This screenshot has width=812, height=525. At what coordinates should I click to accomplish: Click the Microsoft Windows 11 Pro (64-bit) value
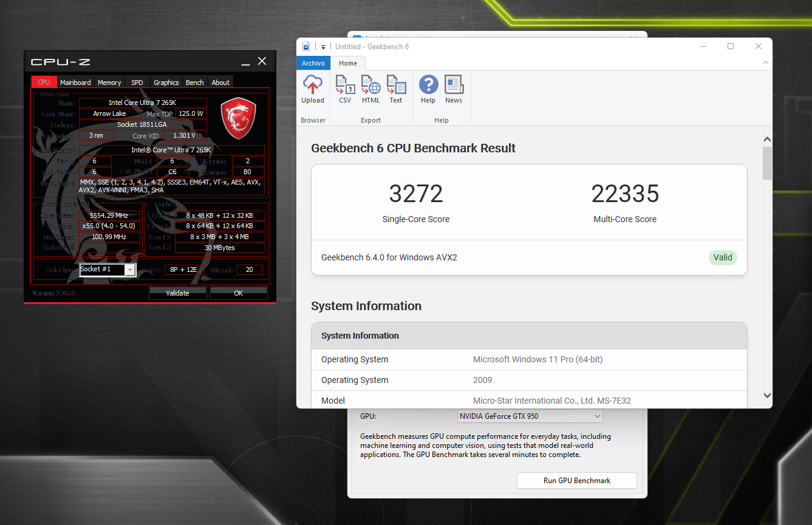tap(538, 359)
